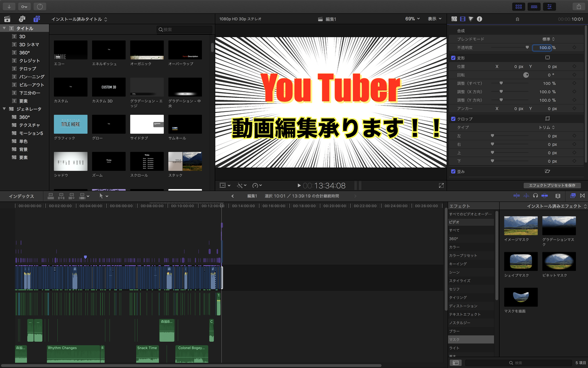Switch to the video inspector filmstrip icon
The image size is (588, 368).
[463, 19]
